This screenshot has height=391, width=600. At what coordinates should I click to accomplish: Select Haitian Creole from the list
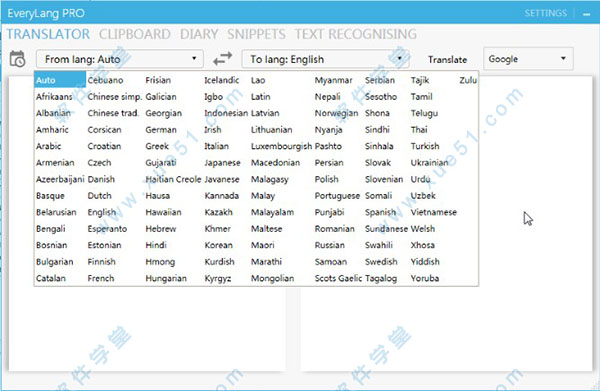coord(173,179)
